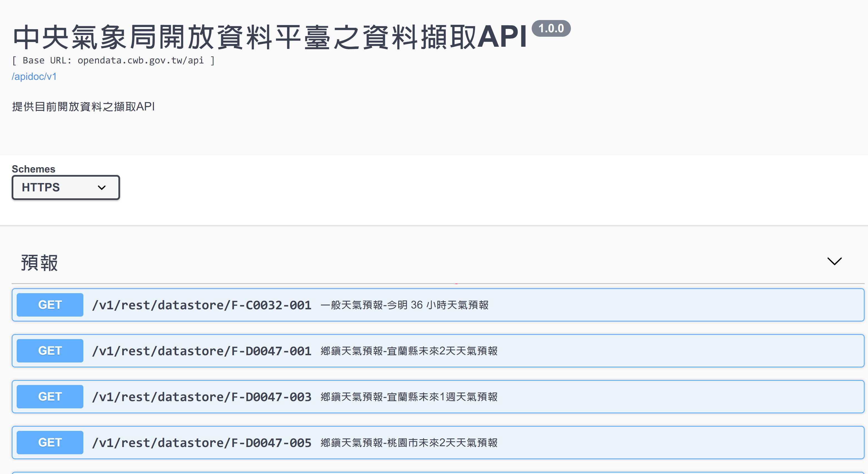Click the 預報 section heading

point(39,263)
